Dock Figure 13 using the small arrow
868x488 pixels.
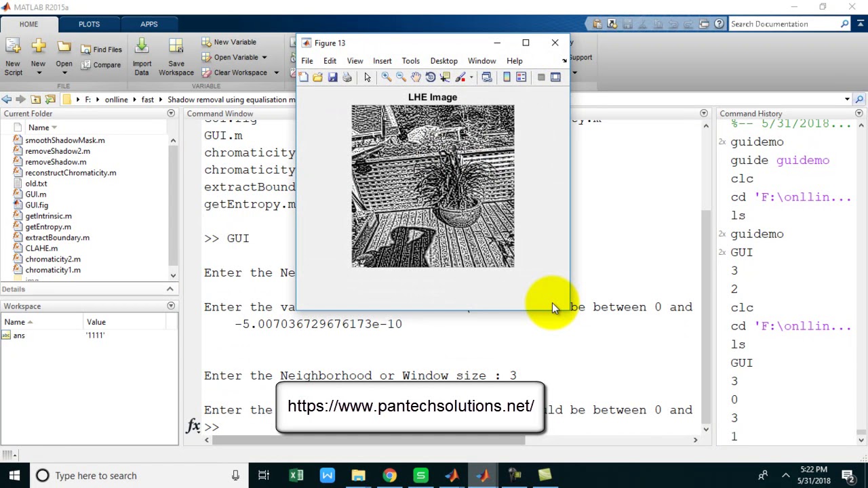pos(564,61)
